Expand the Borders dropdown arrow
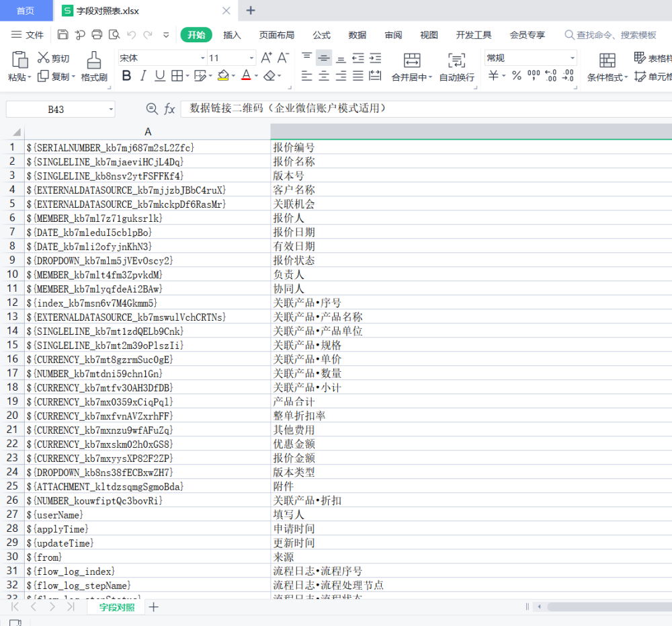Viewport: 672px width, 626px height. tap(187, 76)
